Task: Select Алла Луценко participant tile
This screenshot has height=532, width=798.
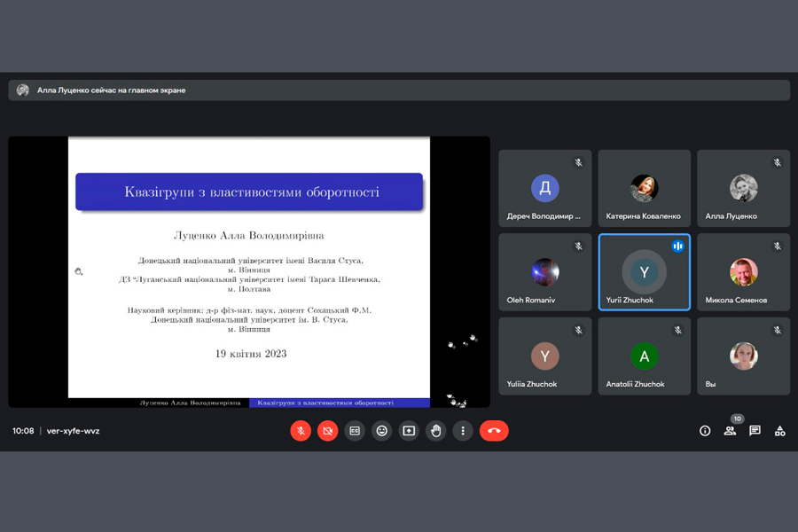Action: click(744, 188)
